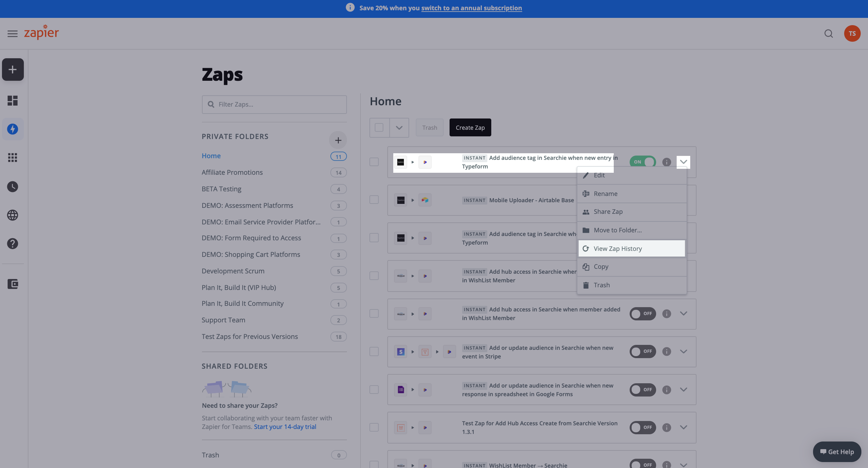Follow the switch to an annual subscription link
Viewport: 868px width, 468px height.
tap(471, 8)
